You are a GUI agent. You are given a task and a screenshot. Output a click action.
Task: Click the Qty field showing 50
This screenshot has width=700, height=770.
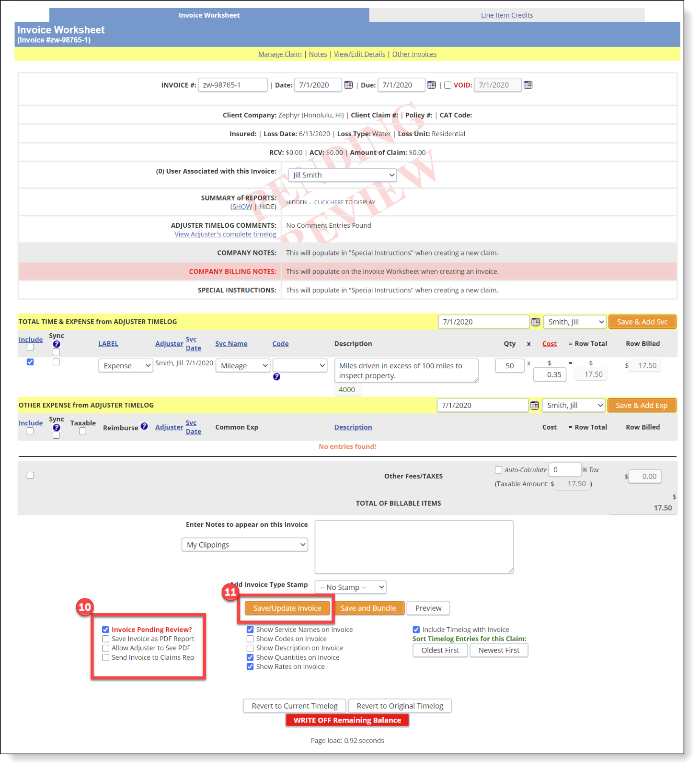(510, 366)
